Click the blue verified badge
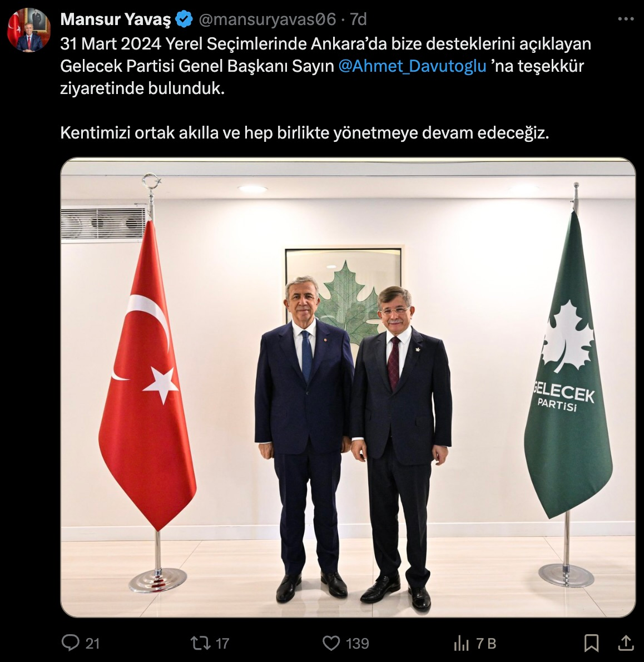This screenshot has width=644, height=662. click(x=184, y=19)
